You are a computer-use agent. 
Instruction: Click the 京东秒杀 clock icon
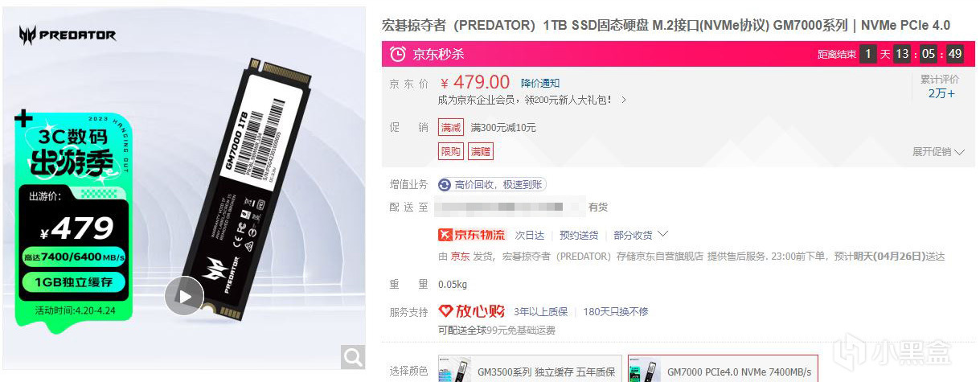pos(397,54)
